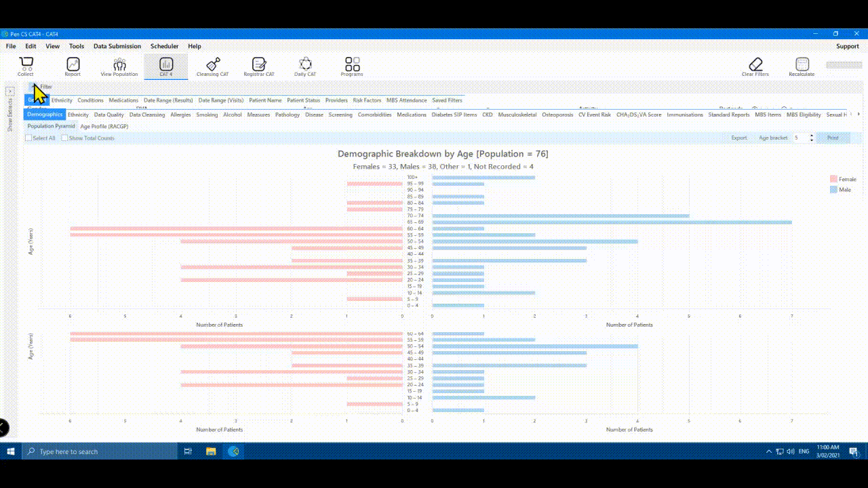
Task: Select the Population Pyramid sub-tab
Action: pyautogui.click(x=52, y=126)
